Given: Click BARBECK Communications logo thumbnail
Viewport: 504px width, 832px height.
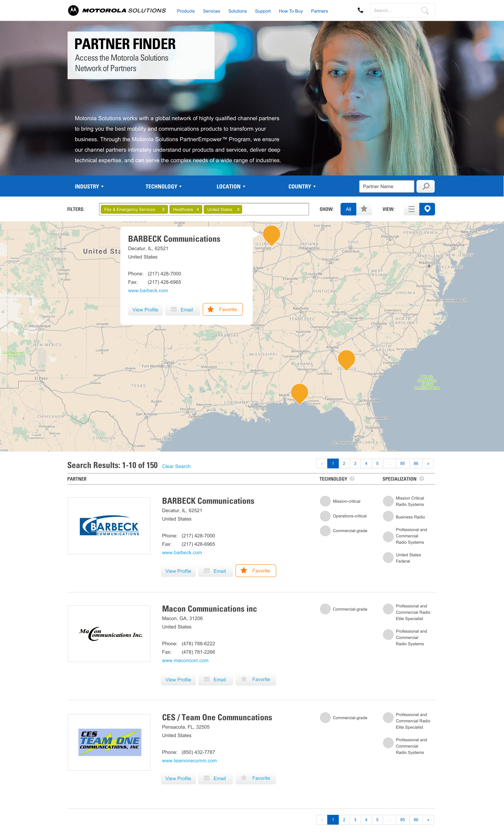Looking at the screenshot, I should (109, 525).
